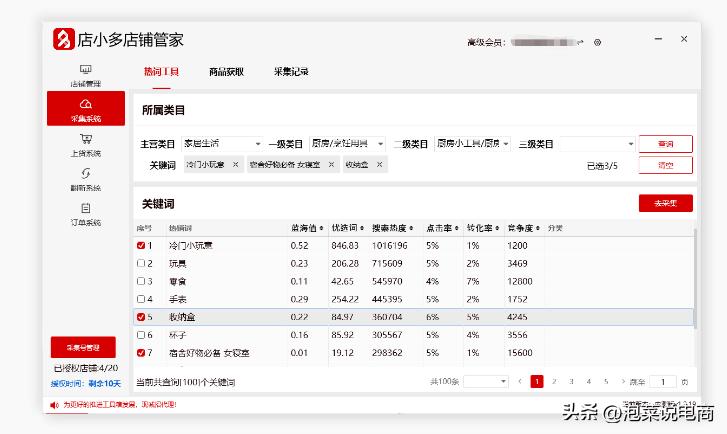Open 订单系统 list icon in sidebar
This screenshot has width=727, height=434.
(86, 208)
